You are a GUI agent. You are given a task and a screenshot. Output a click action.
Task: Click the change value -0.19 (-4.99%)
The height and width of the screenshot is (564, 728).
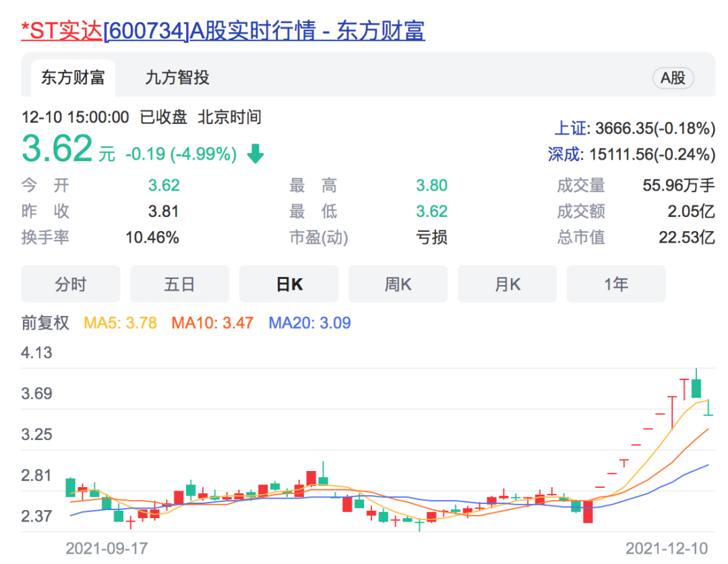point(181,154)
